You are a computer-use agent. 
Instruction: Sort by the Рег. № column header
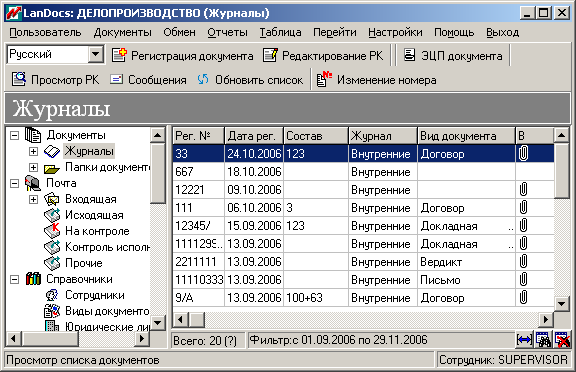198,136
